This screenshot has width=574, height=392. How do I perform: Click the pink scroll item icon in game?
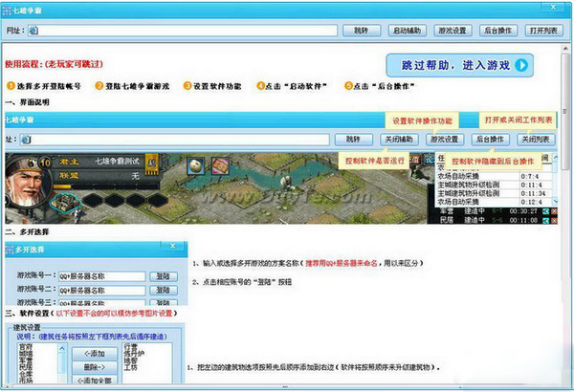(x=220, y=166)
